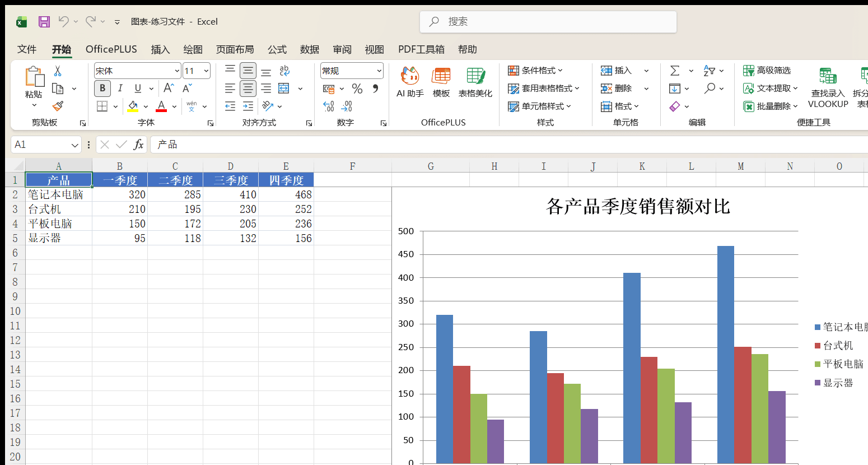
Task: Click the insert function fx icon
Action: (x=138, y=145)
